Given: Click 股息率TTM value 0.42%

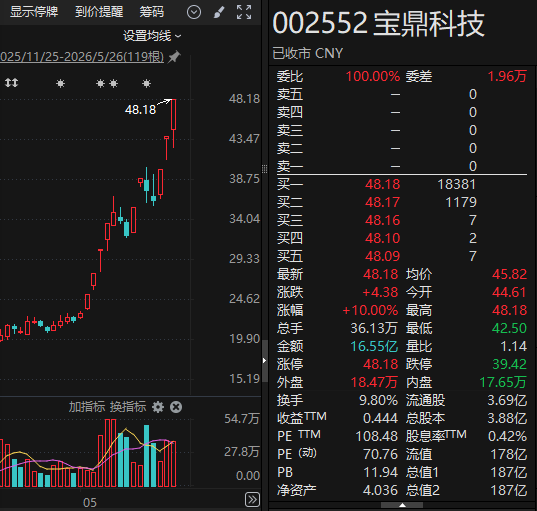Looking at the screenshot, I should [x=508, y=436].
